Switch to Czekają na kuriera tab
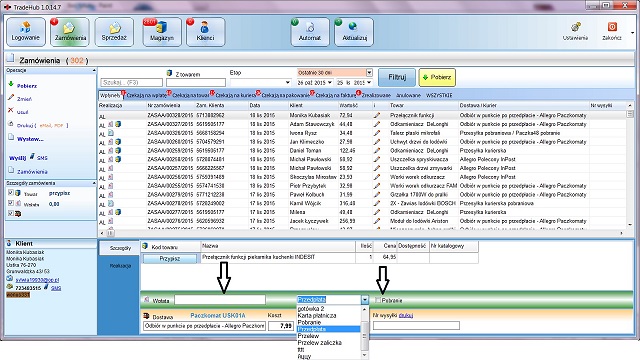The height and width of the screenshot is (360, 640). coord(235,95)
